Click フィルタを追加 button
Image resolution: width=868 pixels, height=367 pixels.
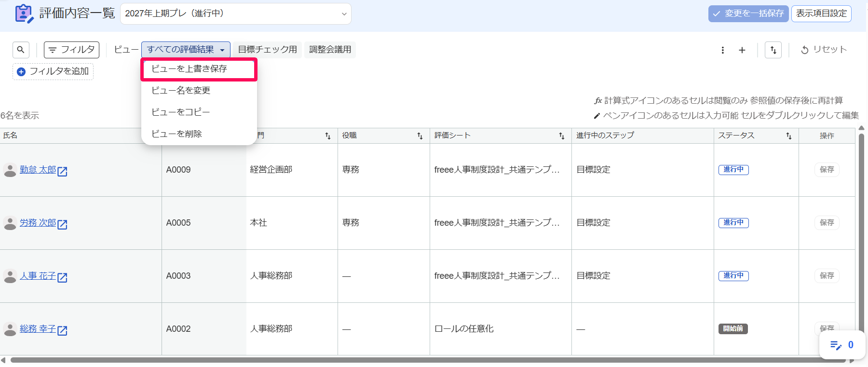(x=53, y=71)
